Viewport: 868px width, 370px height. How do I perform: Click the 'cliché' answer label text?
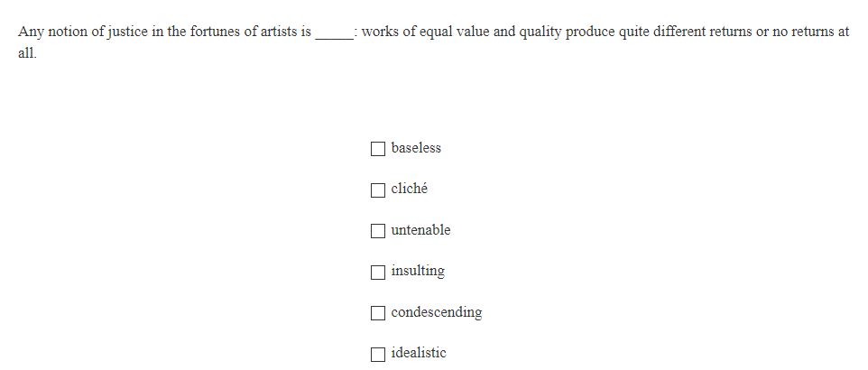[x=410, y=190]
